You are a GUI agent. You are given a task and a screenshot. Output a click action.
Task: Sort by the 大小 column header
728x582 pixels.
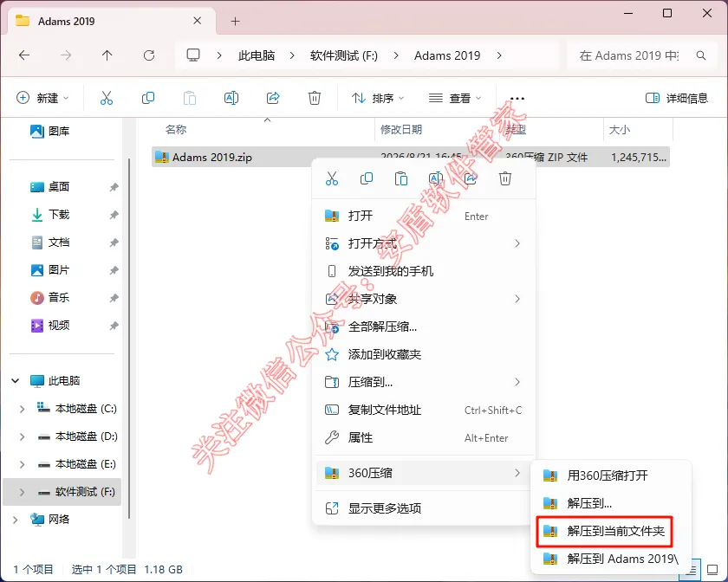620,130
